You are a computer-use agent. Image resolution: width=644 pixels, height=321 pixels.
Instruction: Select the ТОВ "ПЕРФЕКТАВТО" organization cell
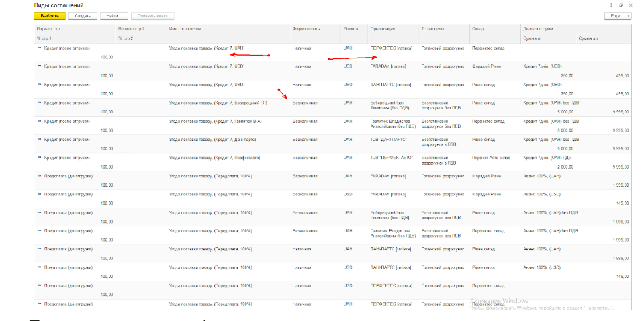pos(390,157)
